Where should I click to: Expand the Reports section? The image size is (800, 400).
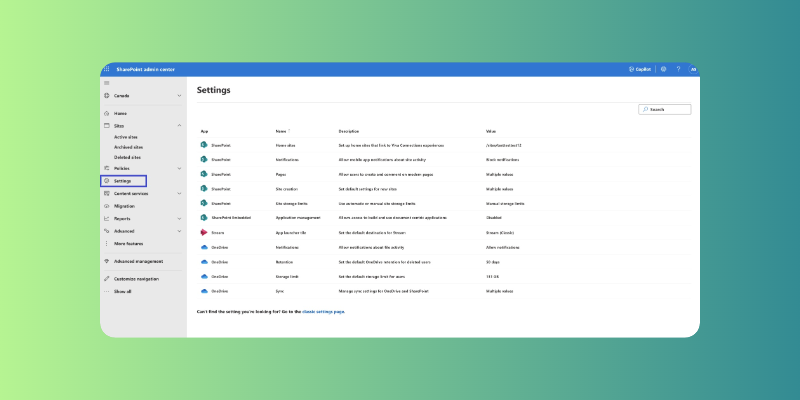click(179, 218)
